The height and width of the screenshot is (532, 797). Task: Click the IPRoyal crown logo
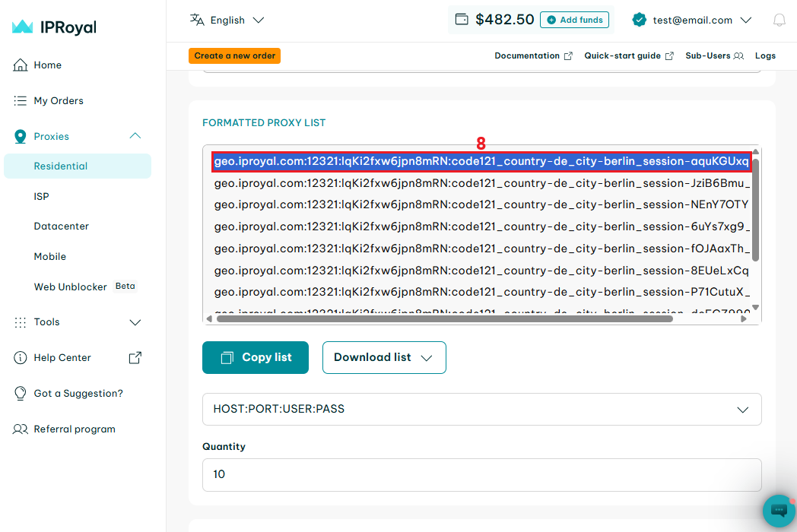tap(22, 27)
